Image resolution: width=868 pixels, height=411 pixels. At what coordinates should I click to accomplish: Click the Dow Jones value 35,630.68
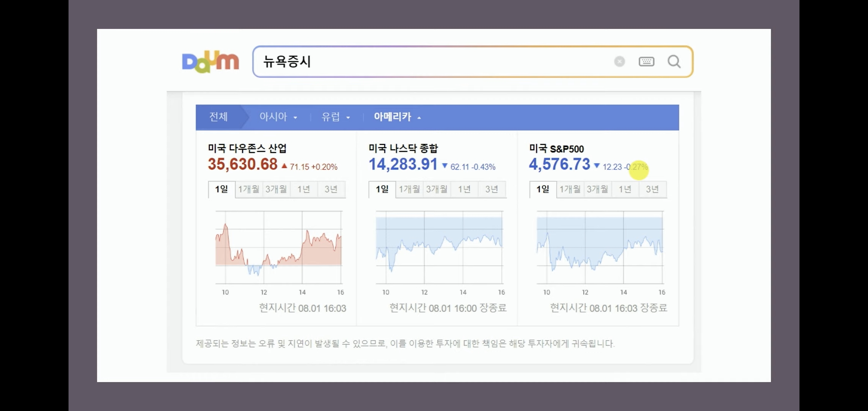click(243, 164)
